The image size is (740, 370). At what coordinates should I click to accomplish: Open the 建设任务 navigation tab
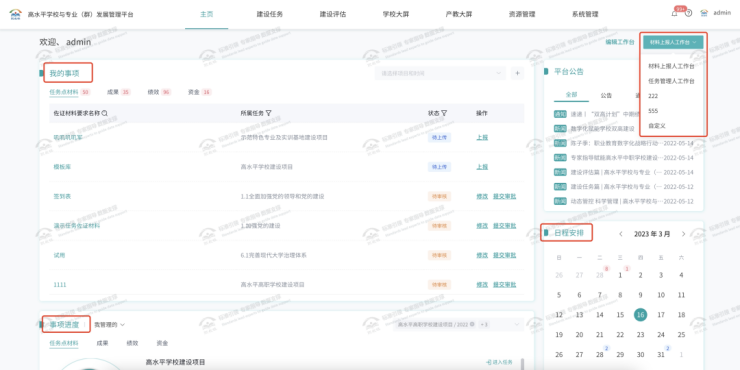point(270,14)
